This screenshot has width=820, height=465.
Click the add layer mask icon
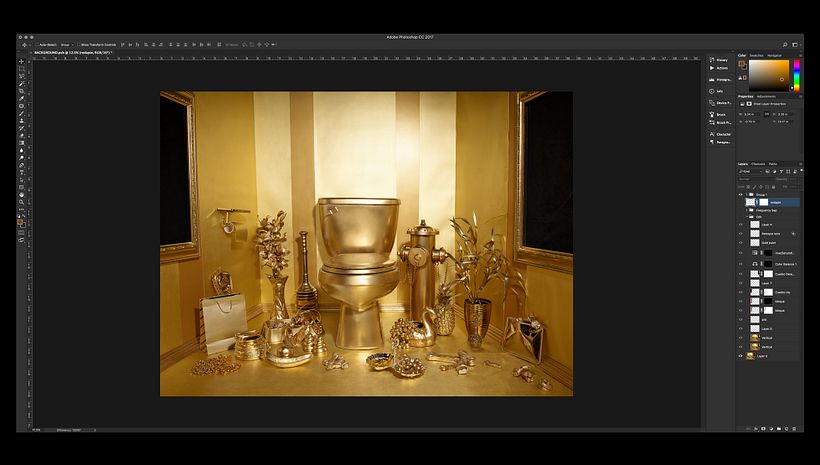click(763, 428)
